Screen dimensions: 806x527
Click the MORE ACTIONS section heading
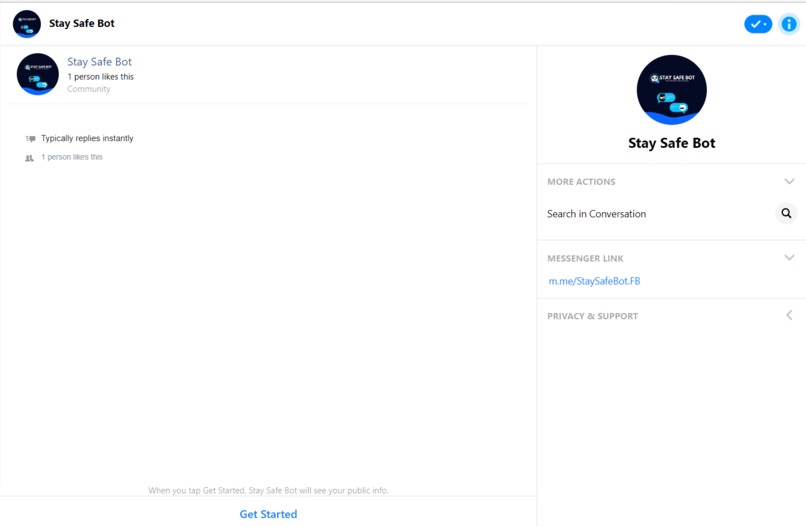[x=581, y=181]
